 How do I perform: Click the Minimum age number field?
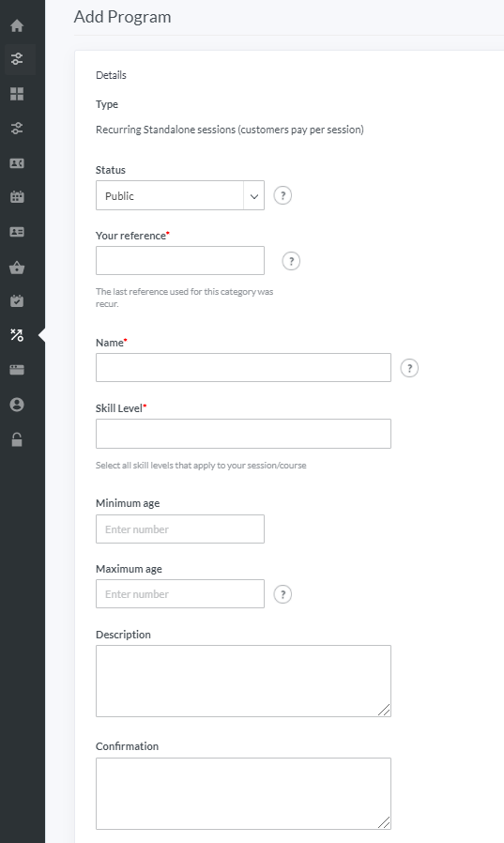(x=180, y=529)
